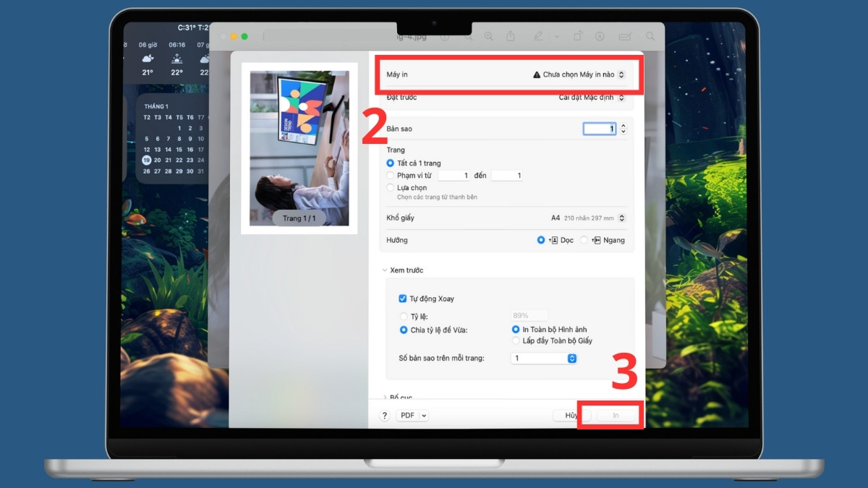Select the Phạm vi từ radio button
The height and width of the screenshot is (488, 868).
(390, 175)
